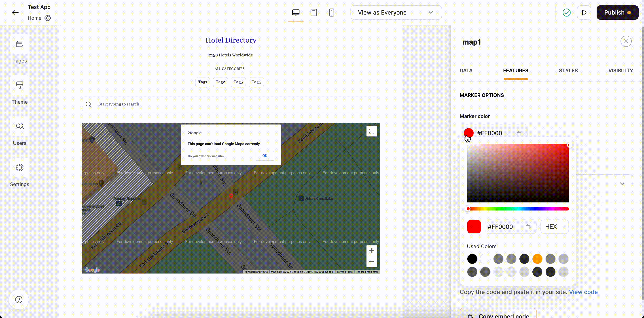Select the tablet preview icon

314,13
